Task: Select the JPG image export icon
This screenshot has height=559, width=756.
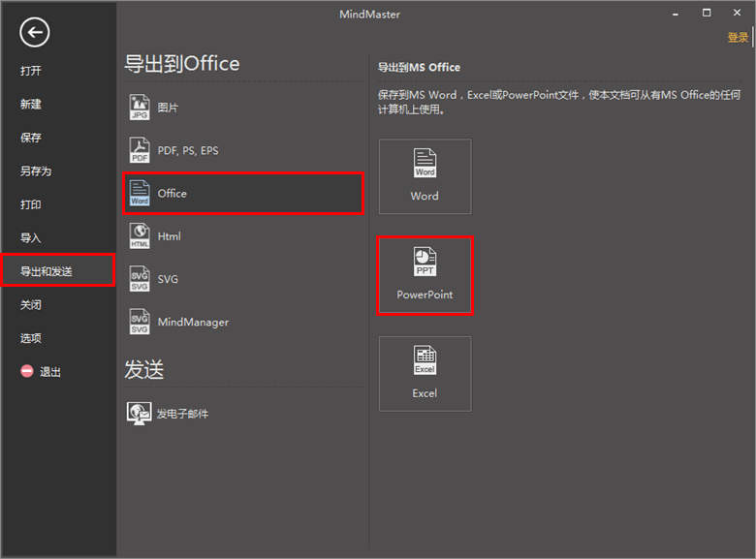Action: 141,108
